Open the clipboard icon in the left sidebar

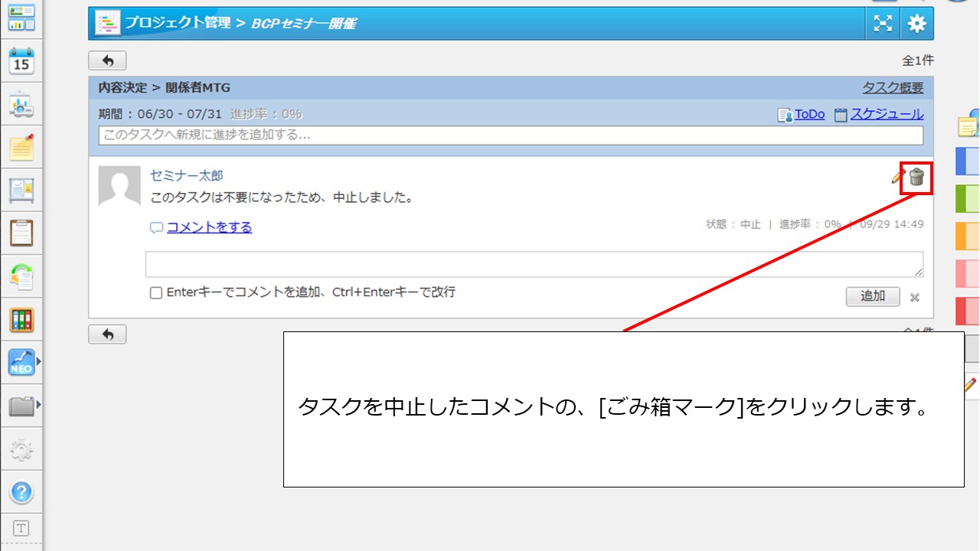coord(21,233)
